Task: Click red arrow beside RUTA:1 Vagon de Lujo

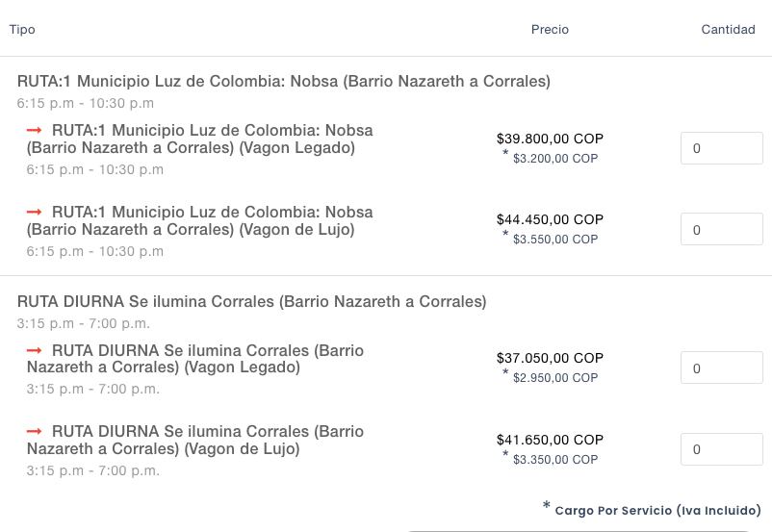Action: pyautogui.click(x=35, y=212)
